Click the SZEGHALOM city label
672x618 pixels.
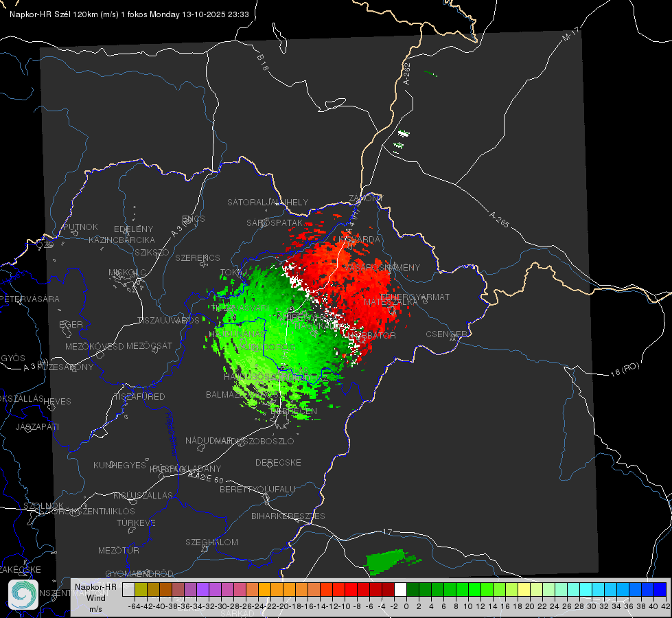[211, 542]
